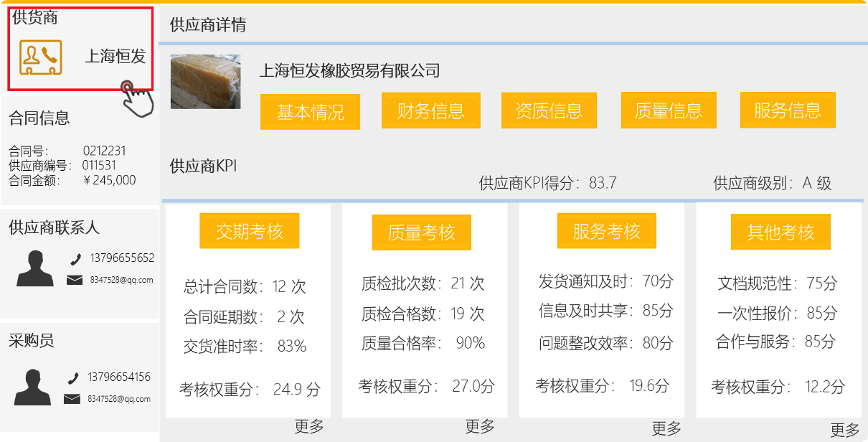868x442 pixels.
Task: Select the 资质信息 tab
Action: pos(549,110)
